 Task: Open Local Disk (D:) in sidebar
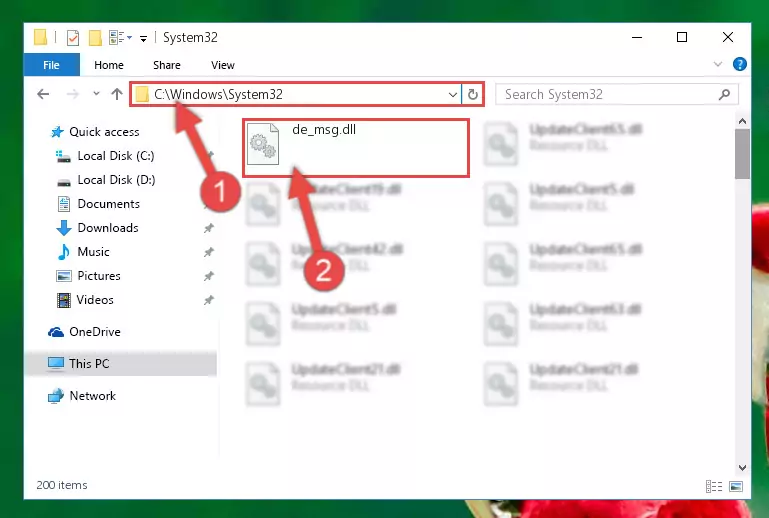[105, 180]
